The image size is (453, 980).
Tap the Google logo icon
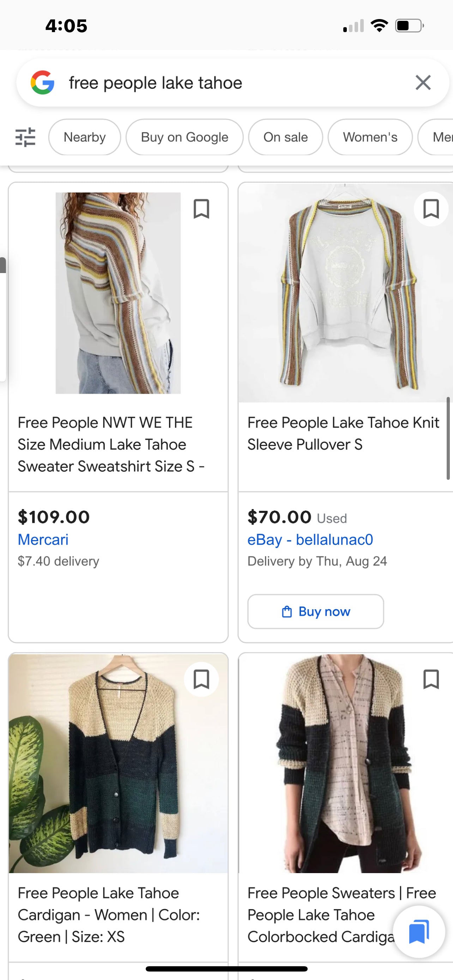click(x=42, y=83)
